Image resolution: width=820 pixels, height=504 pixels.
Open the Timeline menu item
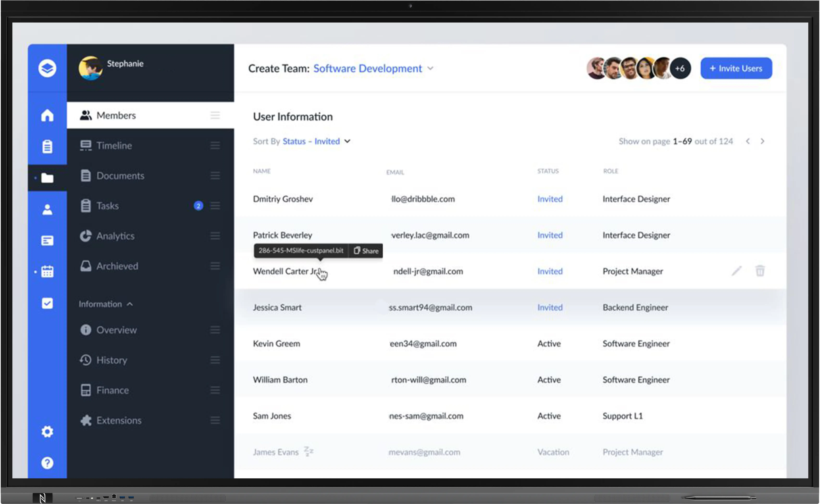pos(114,145)
